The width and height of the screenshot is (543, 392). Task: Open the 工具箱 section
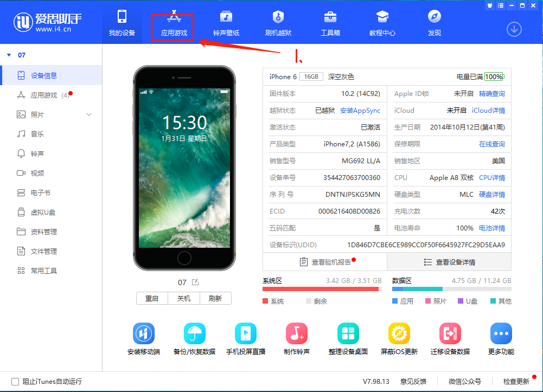330,23
